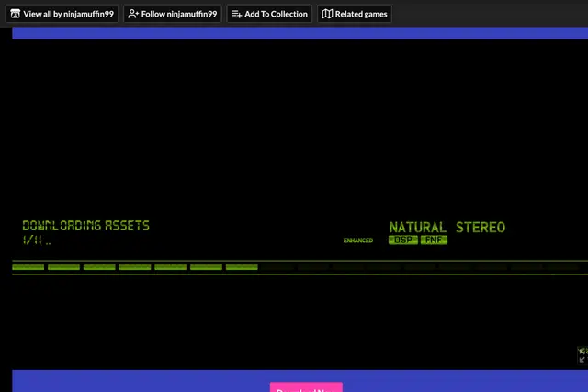
Task: Click the ENHANCED label
Action: coord(358,241)
